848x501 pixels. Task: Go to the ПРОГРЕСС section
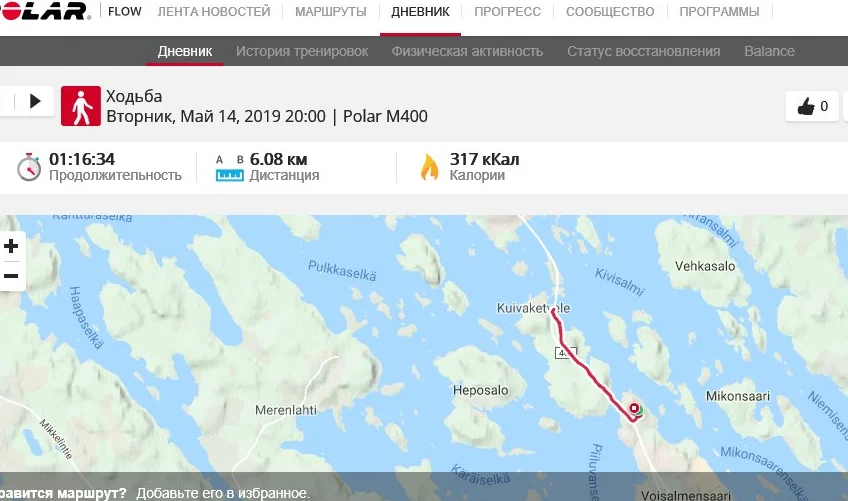[x=507, y=11]
